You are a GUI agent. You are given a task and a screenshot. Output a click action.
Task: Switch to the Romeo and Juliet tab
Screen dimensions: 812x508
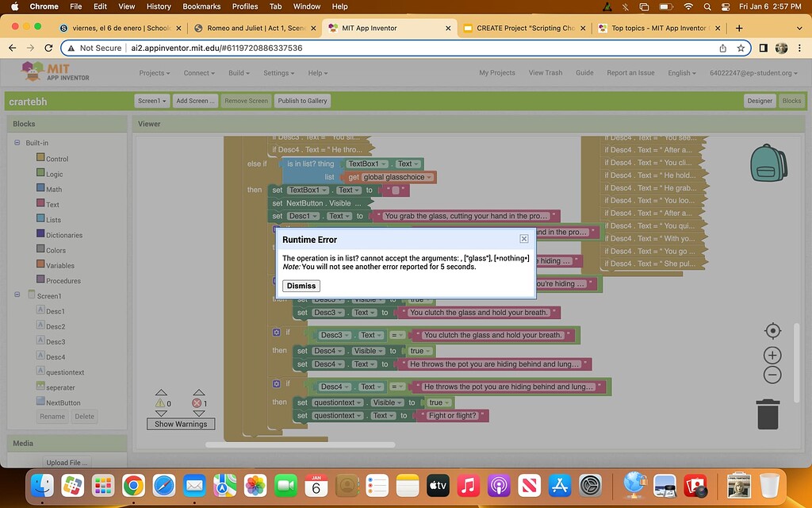[x=255, y=28]
